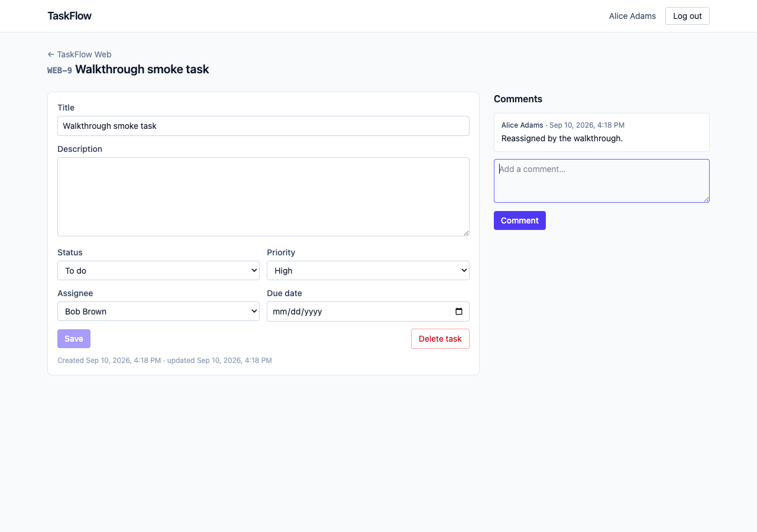The height and width of the screenshot is (532, 757).
Task: Click the Due date field label
Action: click(x=284, y=293)
